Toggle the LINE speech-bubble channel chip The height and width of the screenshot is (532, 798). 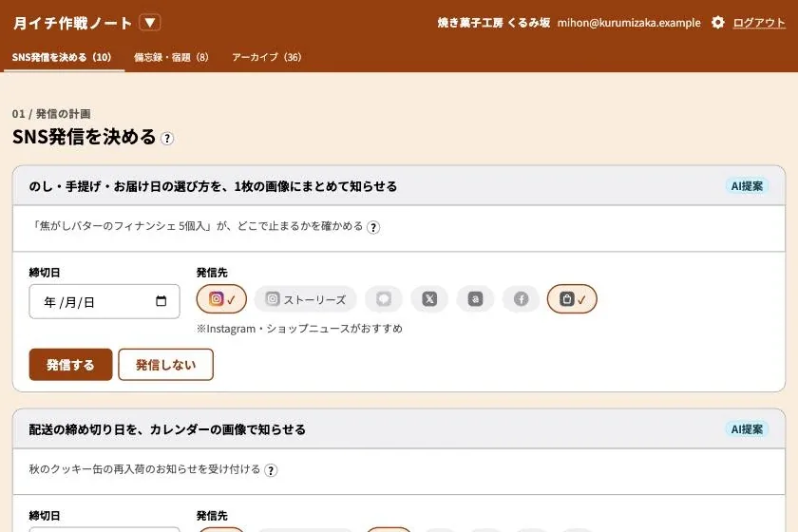pyautogui.click(x=384, y=299)
